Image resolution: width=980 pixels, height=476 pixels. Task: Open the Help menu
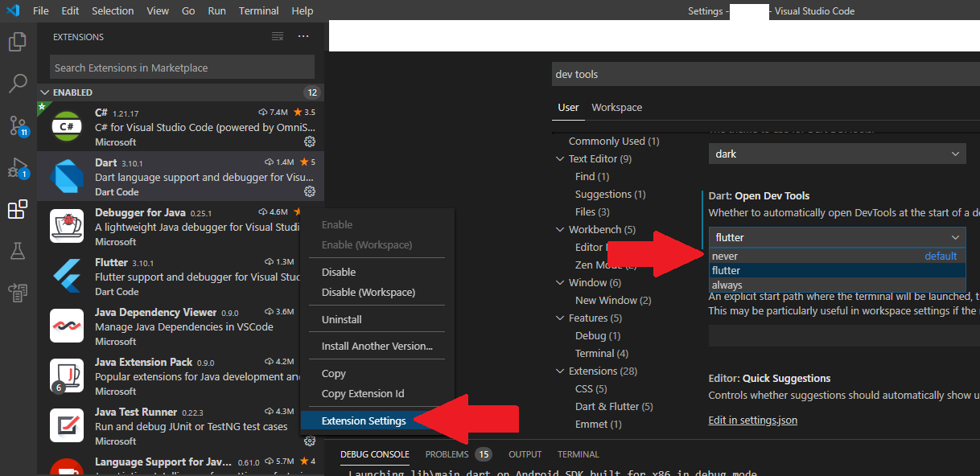tap(303, 10)
